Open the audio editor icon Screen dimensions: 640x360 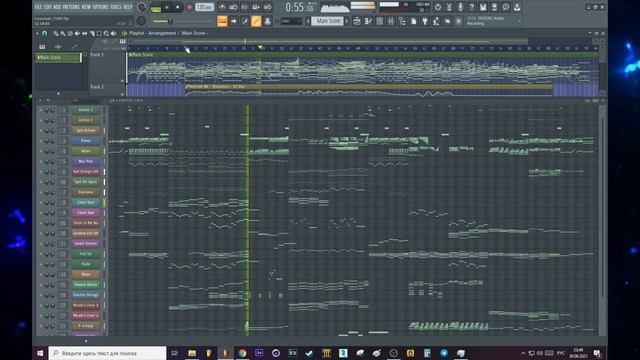(x=449, y=7)
